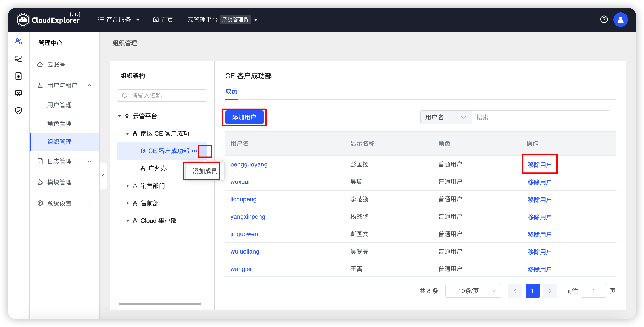Remove user pengguoyang via 移除用户
Image resolution: width=644 pixels, height=327 pixels.
539,165
